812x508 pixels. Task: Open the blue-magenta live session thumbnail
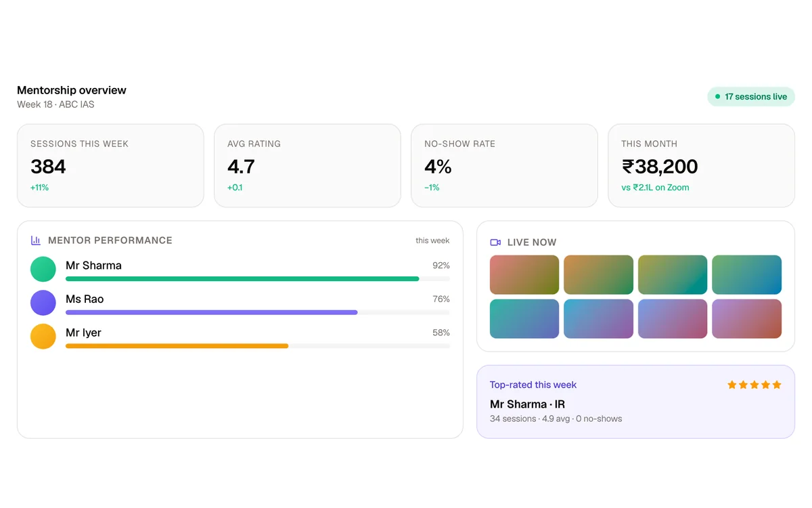tap(673, 319)
